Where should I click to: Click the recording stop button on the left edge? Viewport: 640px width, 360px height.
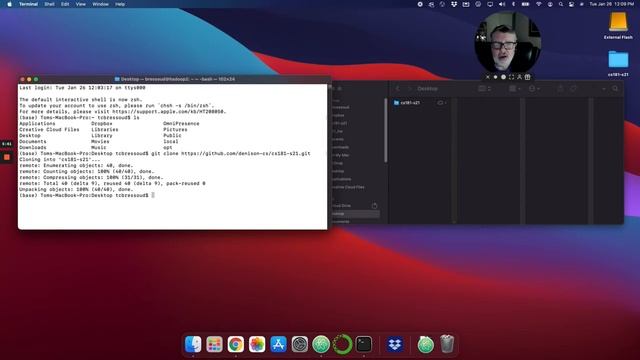point(7,157)
